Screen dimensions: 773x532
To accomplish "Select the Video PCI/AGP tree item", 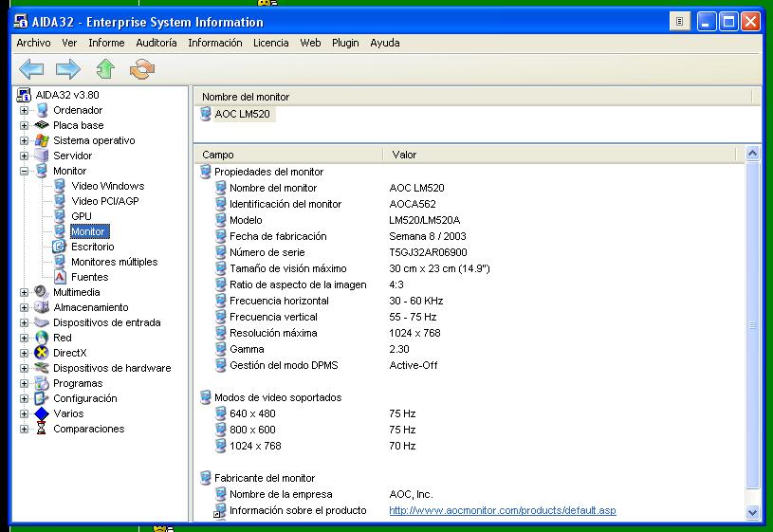I will [104, 201].
